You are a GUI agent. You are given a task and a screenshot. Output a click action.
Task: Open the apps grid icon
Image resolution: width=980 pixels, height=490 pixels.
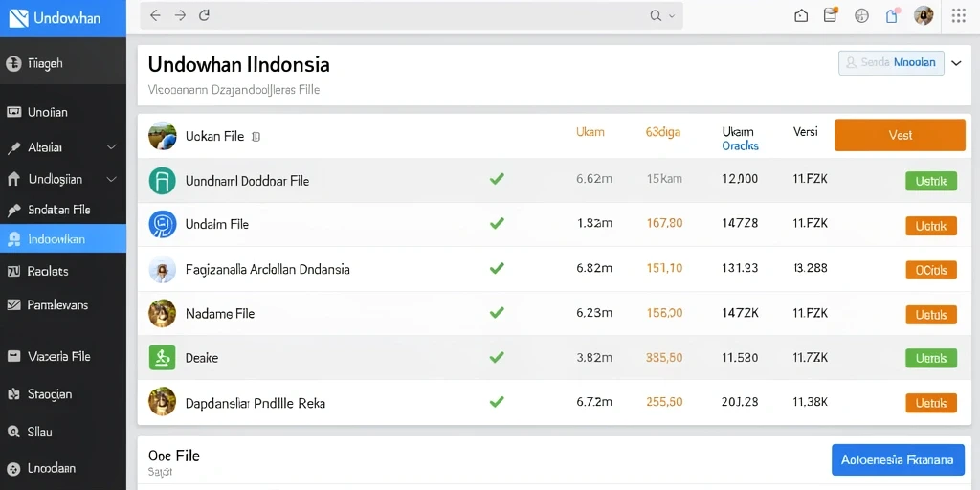(x=959, y=15)
